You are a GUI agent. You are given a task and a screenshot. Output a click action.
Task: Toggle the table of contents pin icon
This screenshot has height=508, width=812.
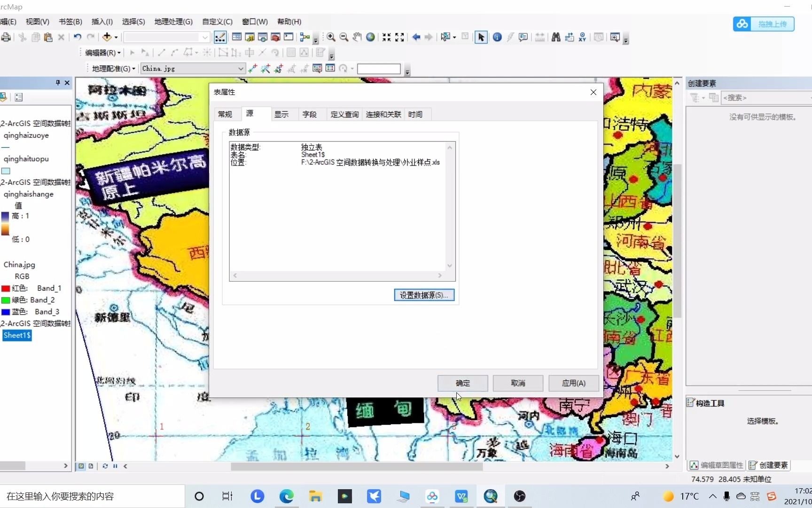tap(58, 83)
